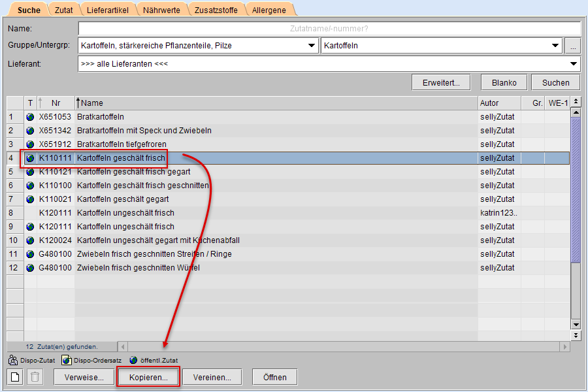
Task: Click the Suchen button
Action: coord(556,82)
